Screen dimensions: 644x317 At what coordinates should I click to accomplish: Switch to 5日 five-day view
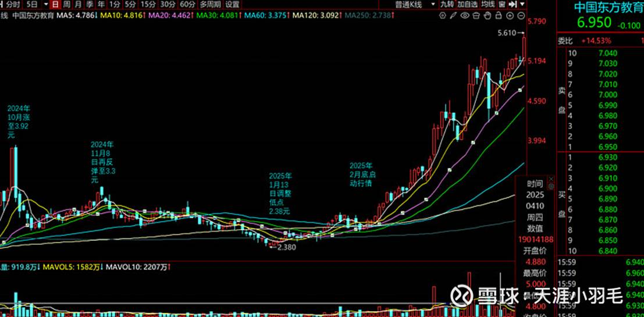31,5
